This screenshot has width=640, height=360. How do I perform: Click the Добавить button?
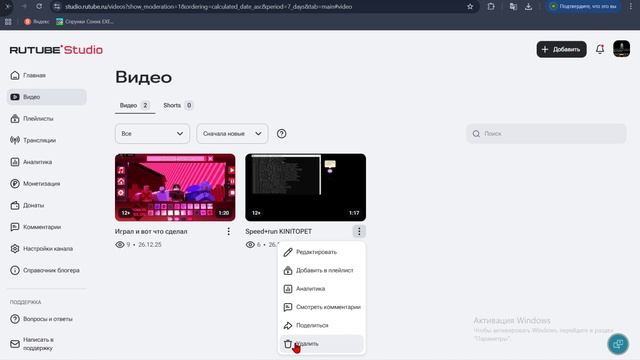(x=561, y=49)
